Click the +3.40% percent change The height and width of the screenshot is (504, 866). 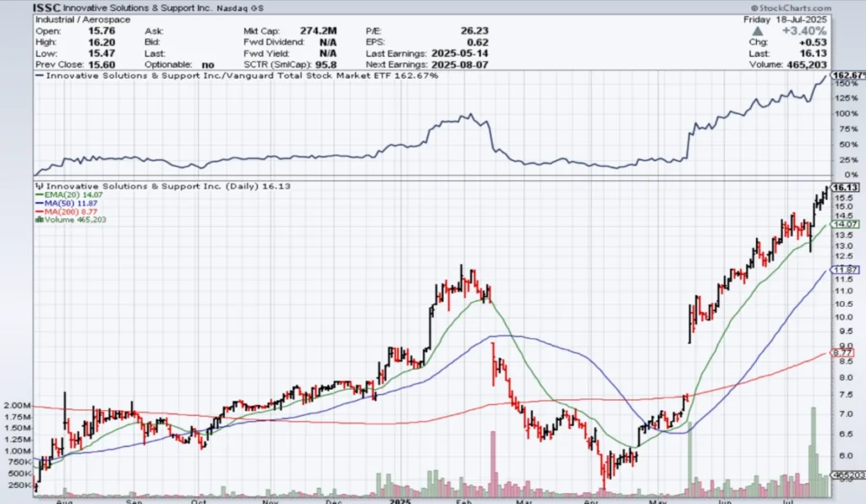(804, 31)
